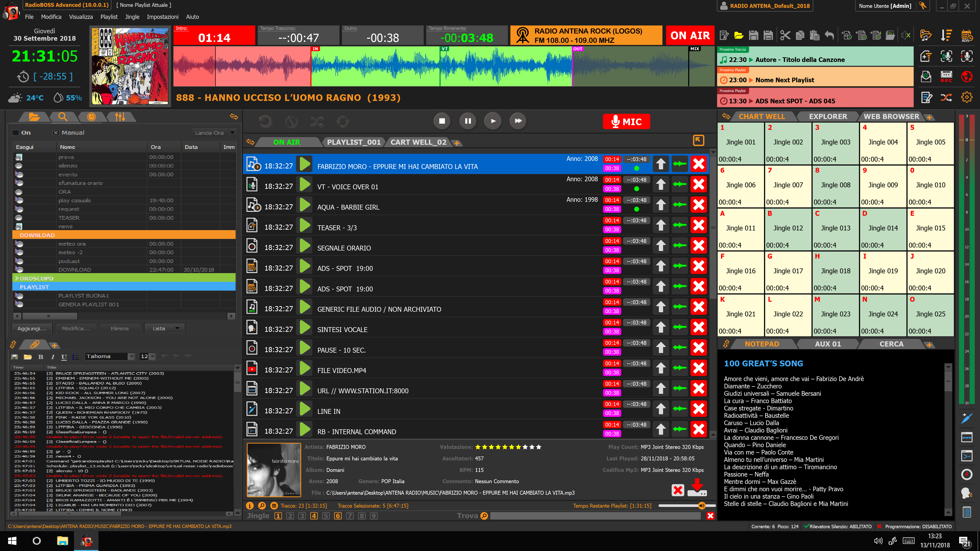Click the orange shuffle arrows icon
This screenshot has width=980, height=551.
(946, 97)
